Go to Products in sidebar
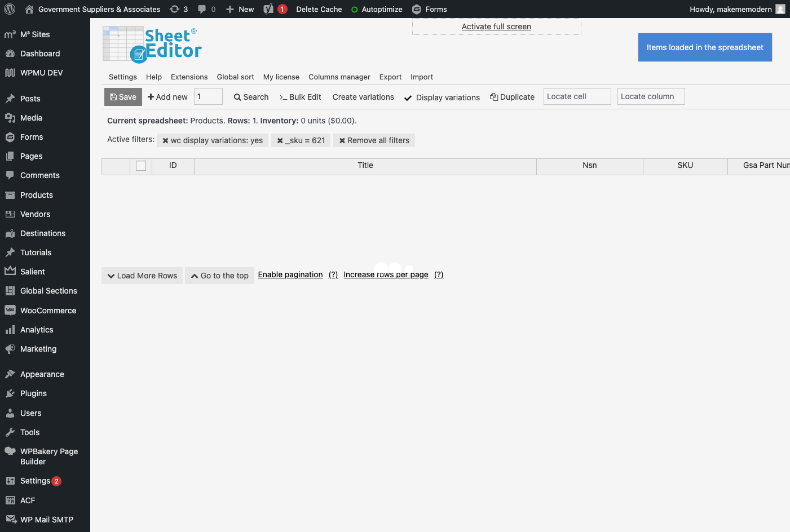 pos(37,195)
